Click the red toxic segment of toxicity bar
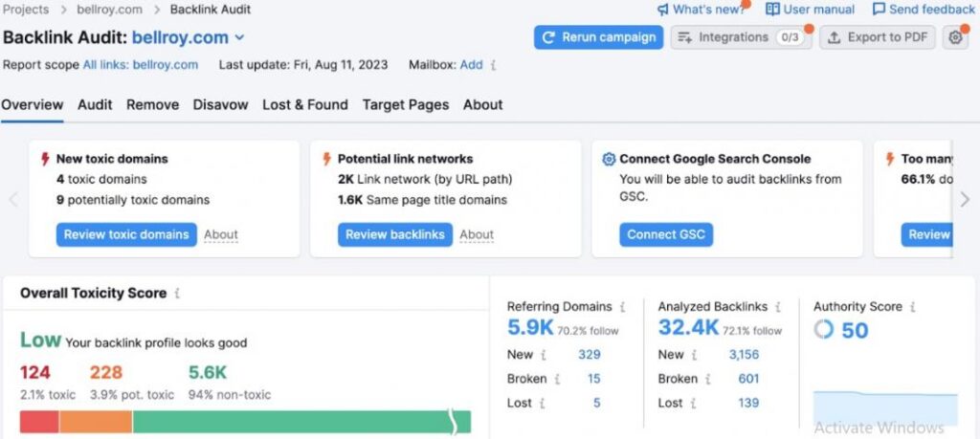Screen dimensions: 980x439 point(39,422)
